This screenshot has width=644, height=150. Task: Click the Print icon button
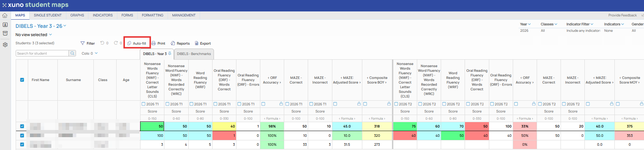click(x=154, y=43)
